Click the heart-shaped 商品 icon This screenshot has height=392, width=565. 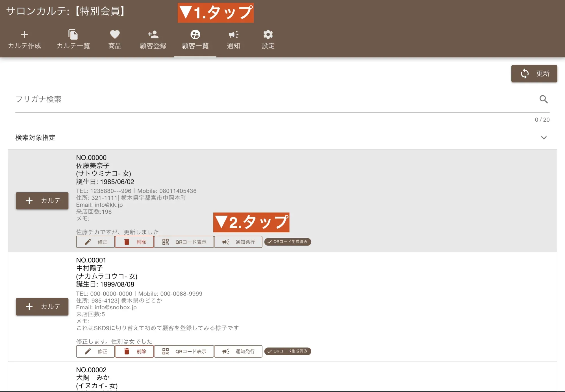(114, 35)
